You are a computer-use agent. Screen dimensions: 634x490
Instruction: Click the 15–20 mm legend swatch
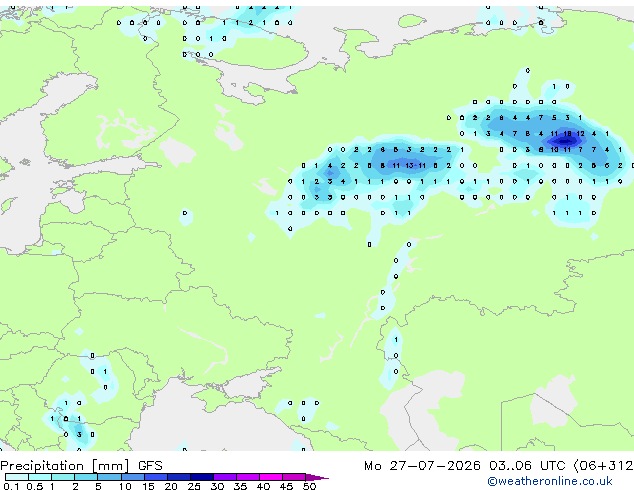tap(155, 477)
